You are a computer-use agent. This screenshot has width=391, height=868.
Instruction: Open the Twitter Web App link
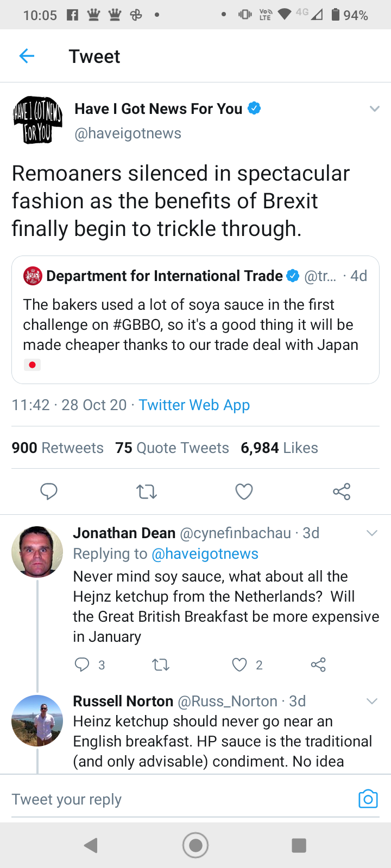click(194, 405)
